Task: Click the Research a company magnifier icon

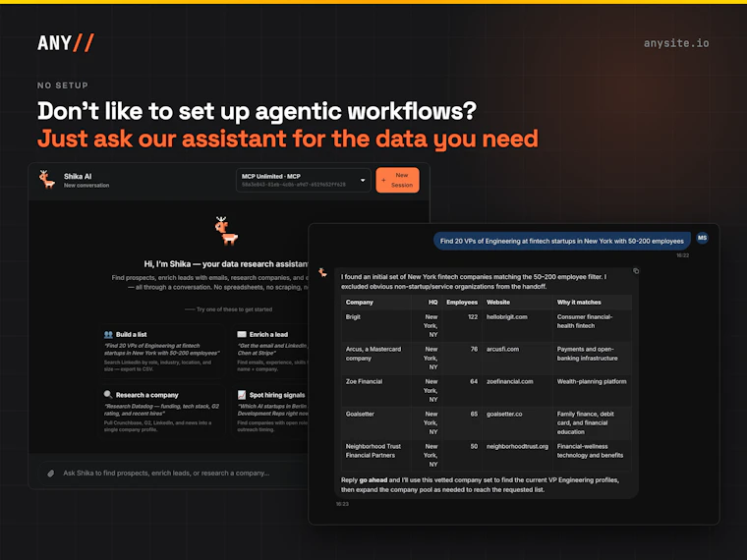Action: tap(108, 394)
